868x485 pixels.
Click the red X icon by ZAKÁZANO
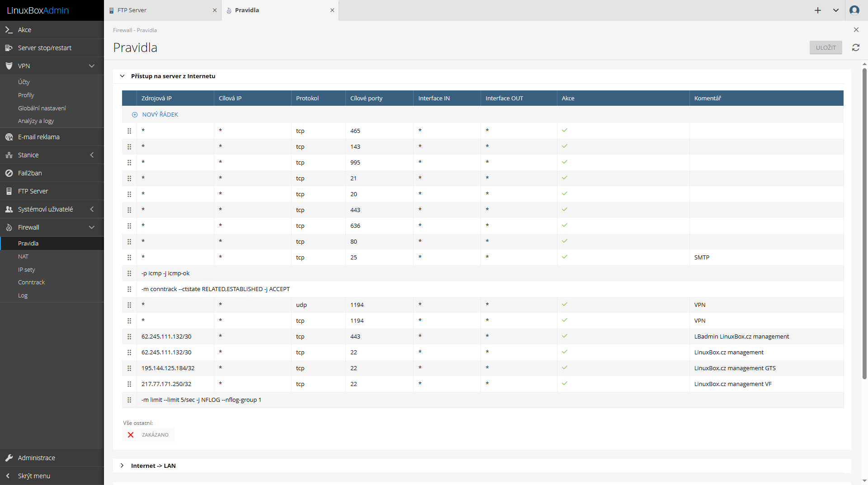coord(131,435)
